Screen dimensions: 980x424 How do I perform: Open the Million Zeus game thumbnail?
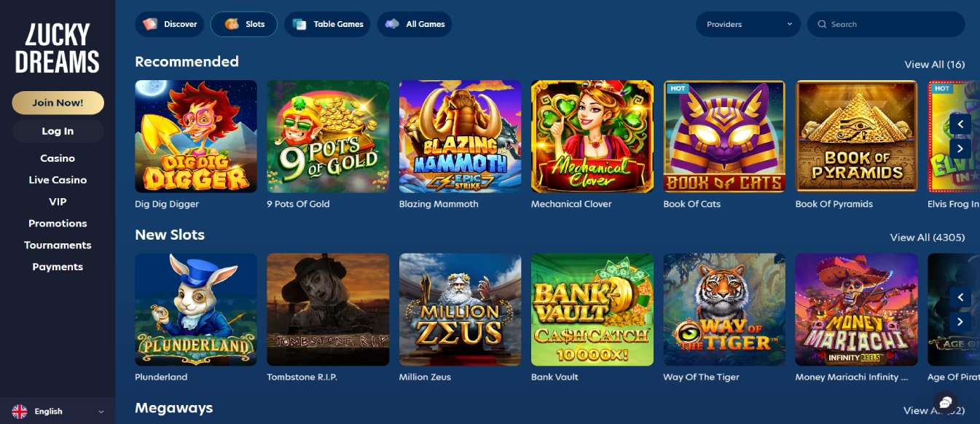coord(460,310)
